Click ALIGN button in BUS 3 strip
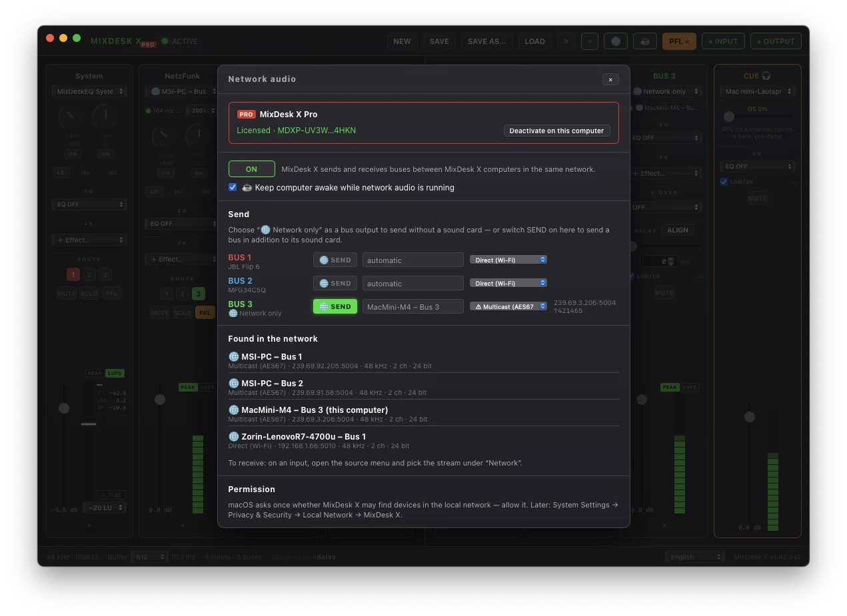847x616 pixels. pyautogui.click(x=678, y=230)
